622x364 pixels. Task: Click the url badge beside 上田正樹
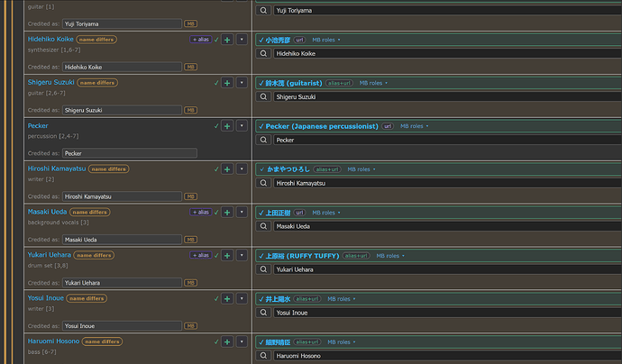[299, 213]
